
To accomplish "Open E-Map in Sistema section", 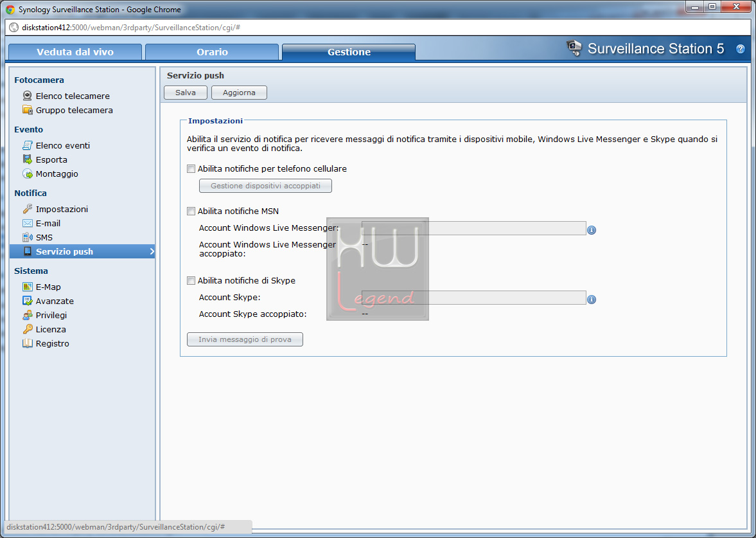I will tap(48, 287).
